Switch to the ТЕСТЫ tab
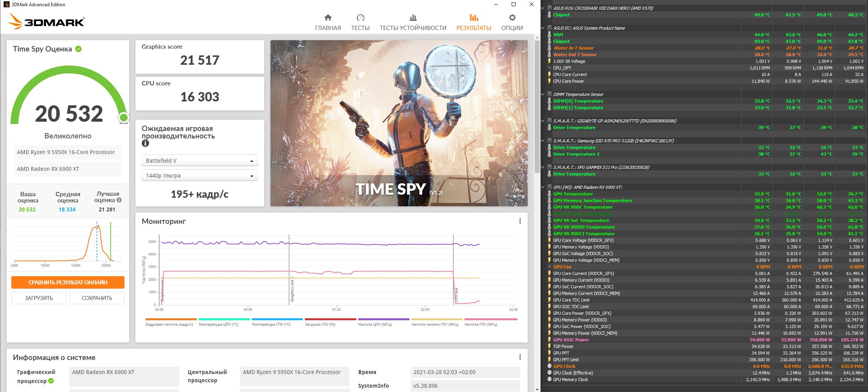Screen dimensions: 868x392 360,23
